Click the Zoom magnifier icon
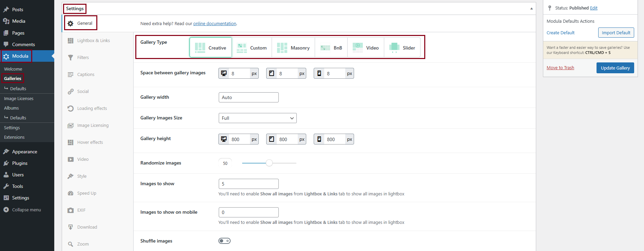Viewport: 644px width, 251px height. click(71, 244)
